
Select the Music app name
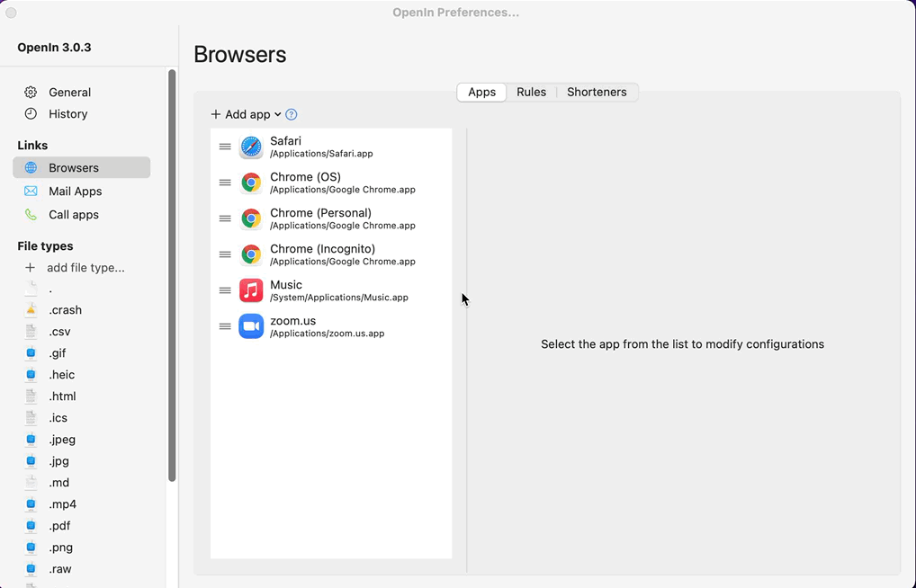coord(286,285)
